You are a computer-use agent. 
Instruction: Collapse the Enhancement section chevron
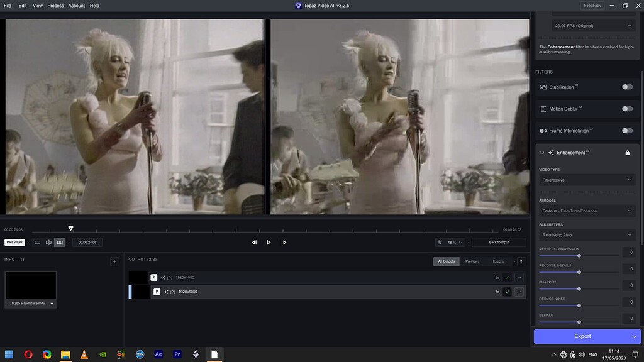(x=542, y=153)
